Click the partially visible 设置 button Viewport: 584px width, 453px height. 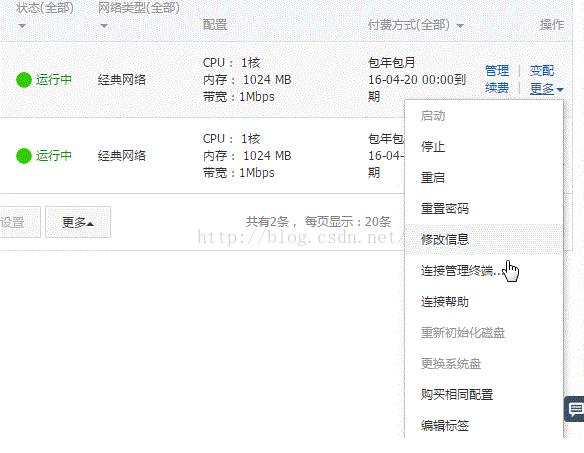[19, 222]
